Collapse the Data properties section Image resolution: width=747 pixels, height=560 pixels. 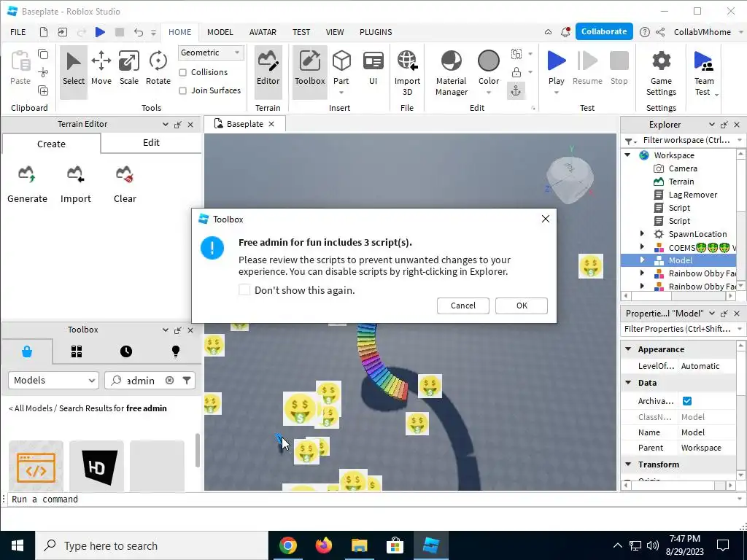[628, 382]
